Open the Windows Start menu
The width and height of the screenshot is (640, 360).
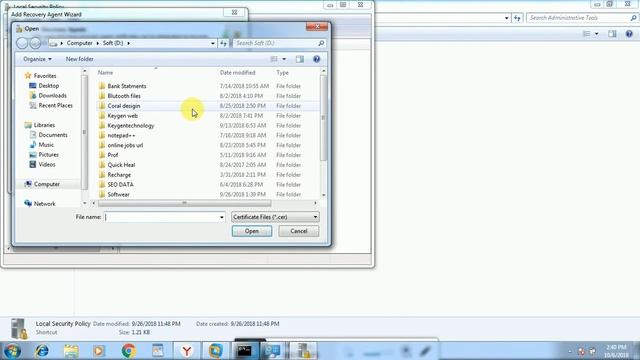point(12,351)
